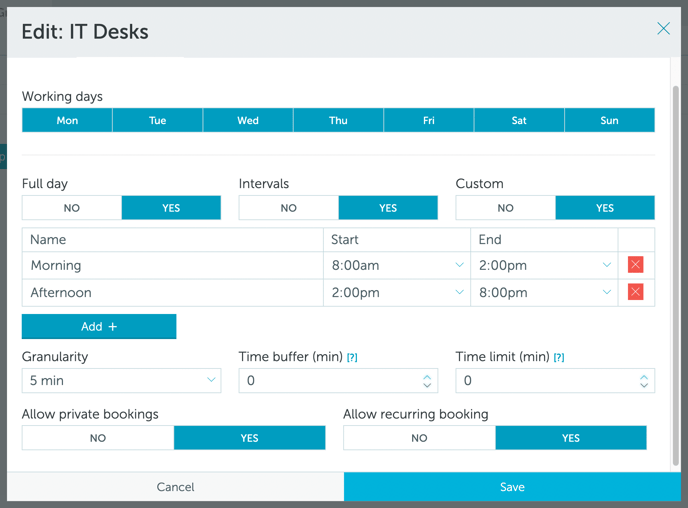Click the Morning name field
688x508 pixels.
(172, 265)
